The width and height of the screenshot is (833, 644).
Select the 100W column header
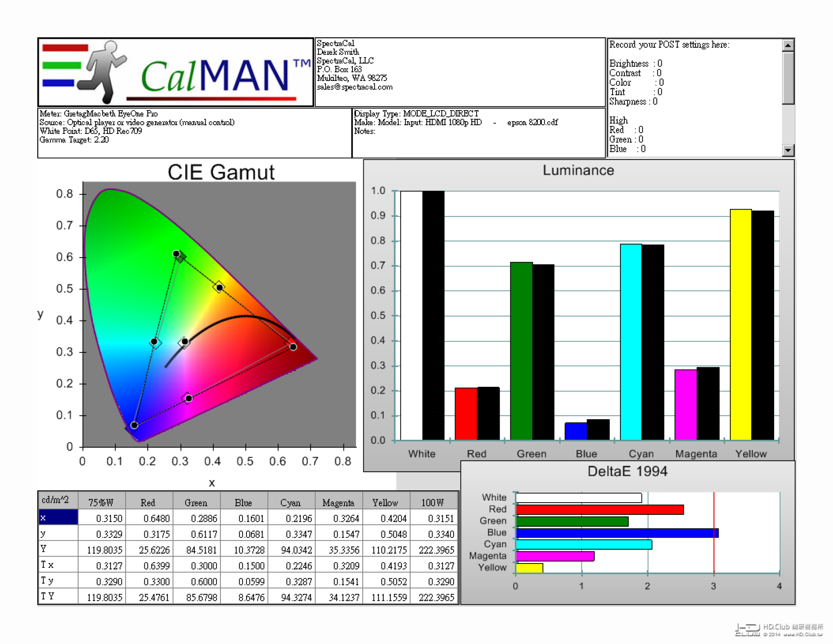(x=433, y=502)
